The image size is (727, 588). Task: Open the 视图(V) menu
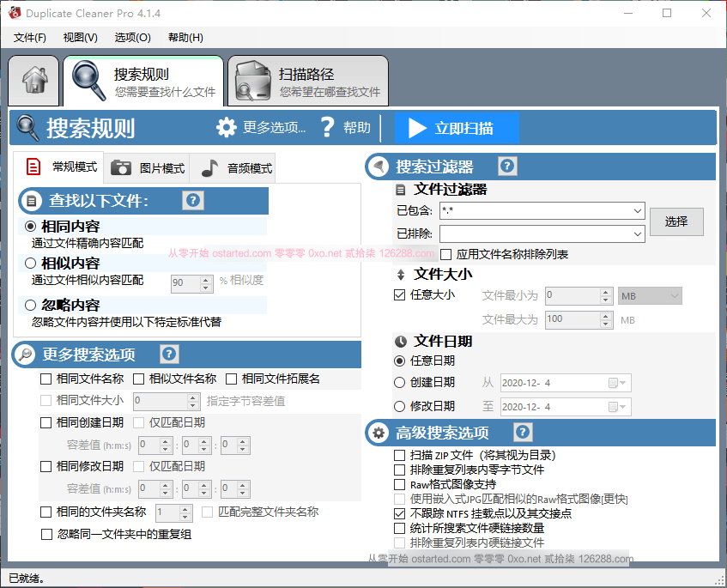80,38
